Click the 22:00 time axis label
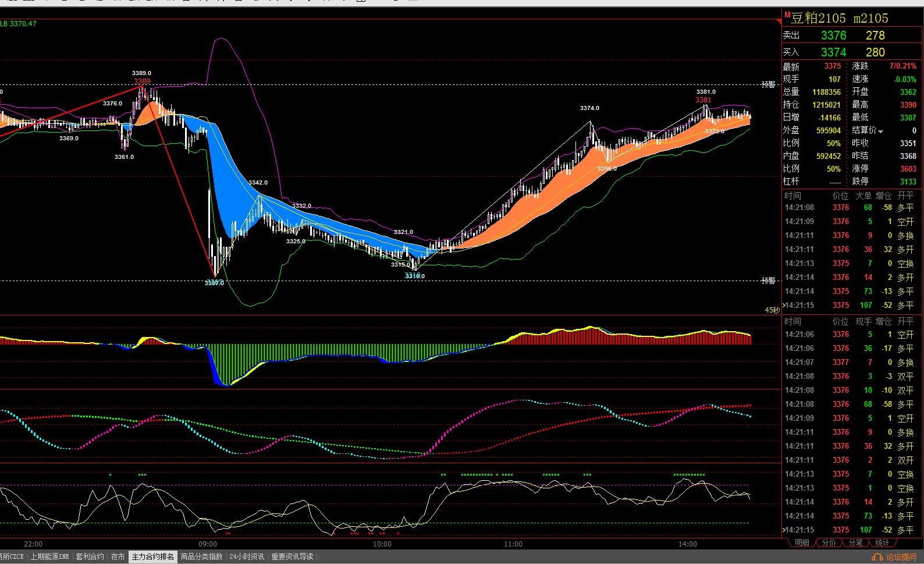The width and height of the screenshot is (924, 564). pos(33,544)
